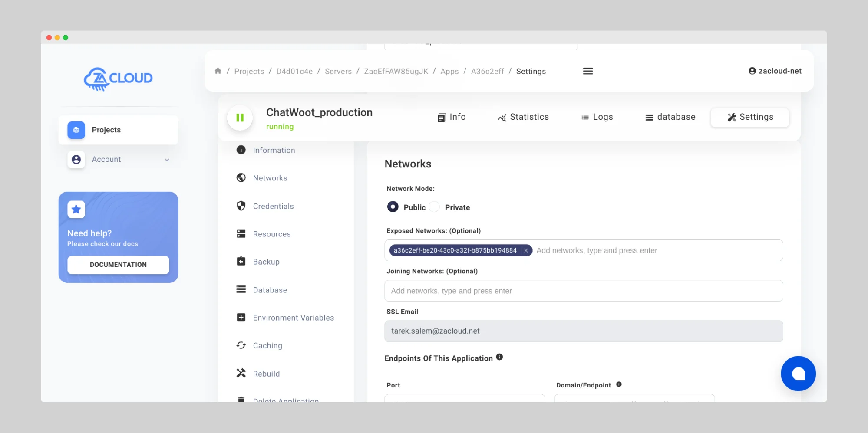Screen dimensions: 868x433
Task: Open the Caching settings section
Action: pos(267,345)
